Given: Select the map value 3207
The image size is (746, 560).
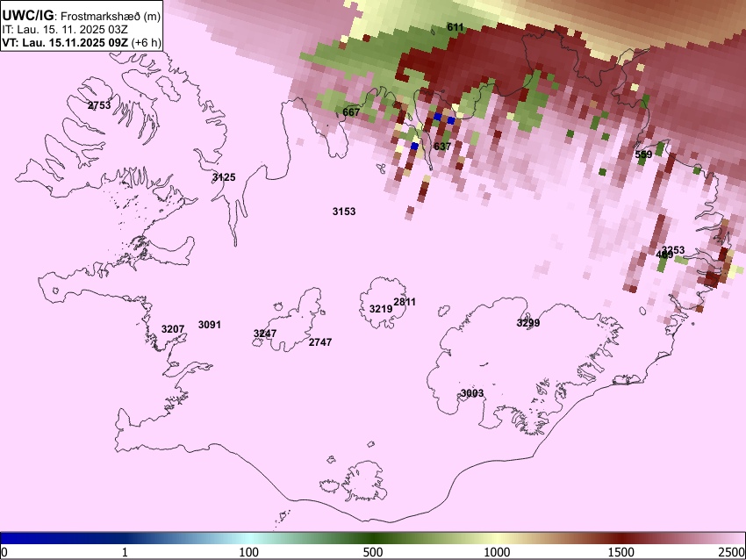Looking at the screenshot, I should point(173,329).
